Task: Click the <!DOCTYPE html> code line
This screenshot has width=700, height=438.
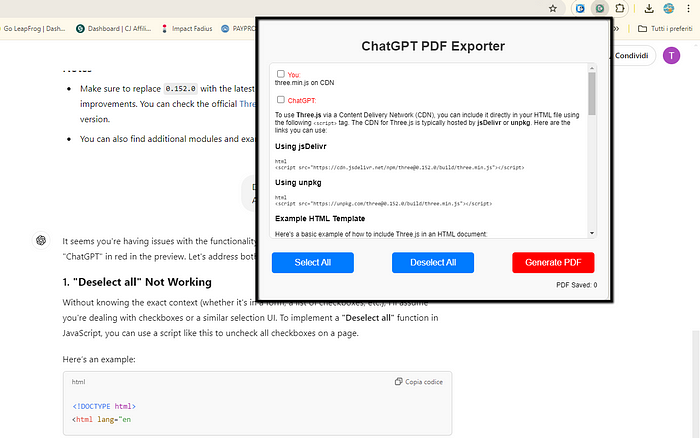Action: coord(104,406)
